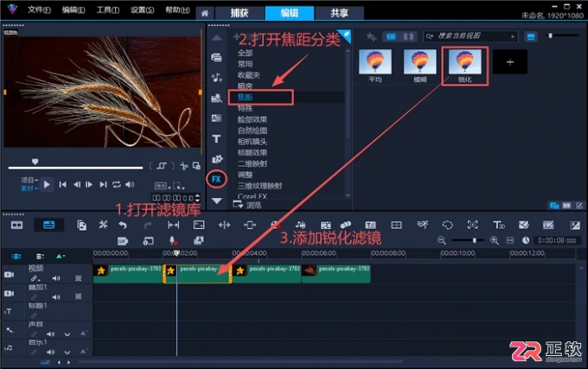Image resolution: width=588 pixels, height=369 pixels.
Task: Open the template library panel icon
Action: (216, 98)
